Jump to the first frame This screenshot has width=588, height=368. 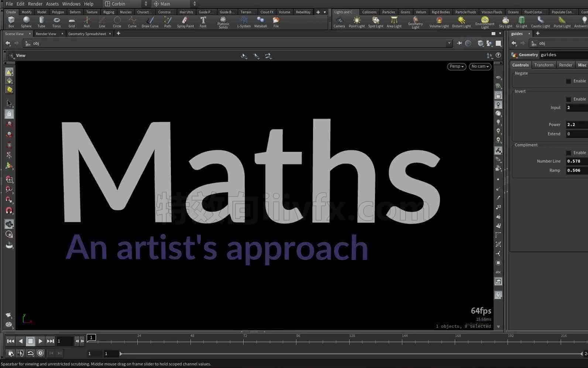[x=11, y=341]
